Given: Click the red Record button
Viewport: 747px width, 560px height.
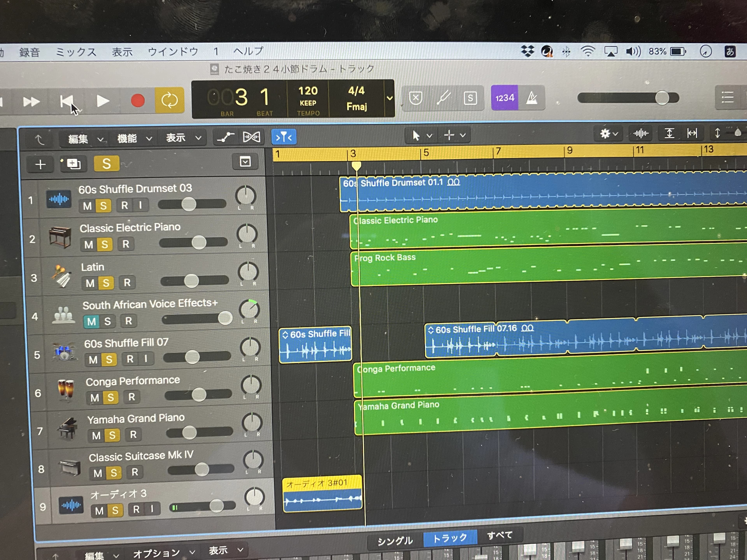Looking at the screenshot, I should click(138, 101).
